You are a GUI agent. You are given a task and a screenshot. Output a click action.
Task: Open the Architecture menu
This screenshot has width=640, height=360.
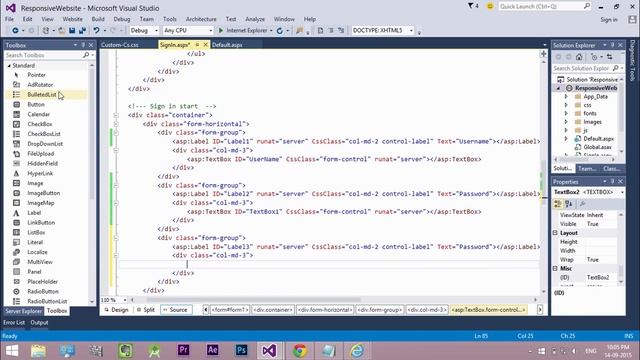click(x=201, y=19)
